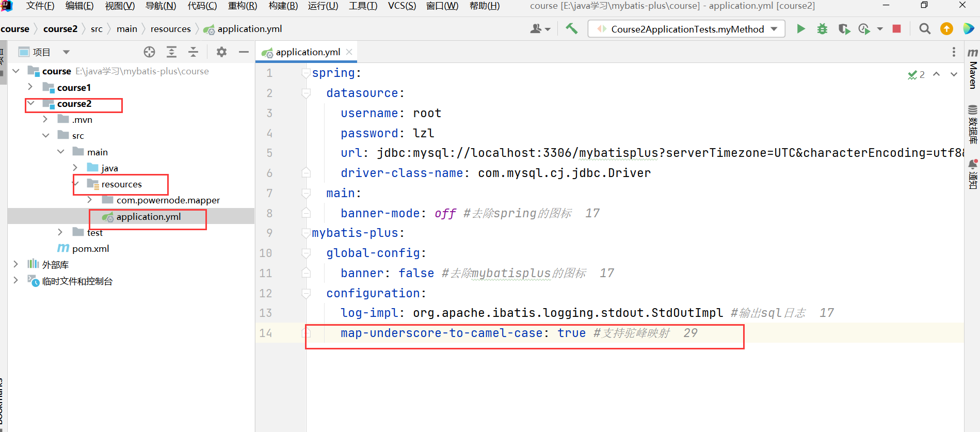Open project view mode dropdown arrow
The width and height of the screenshot is (980, 432).
point(66,52)
